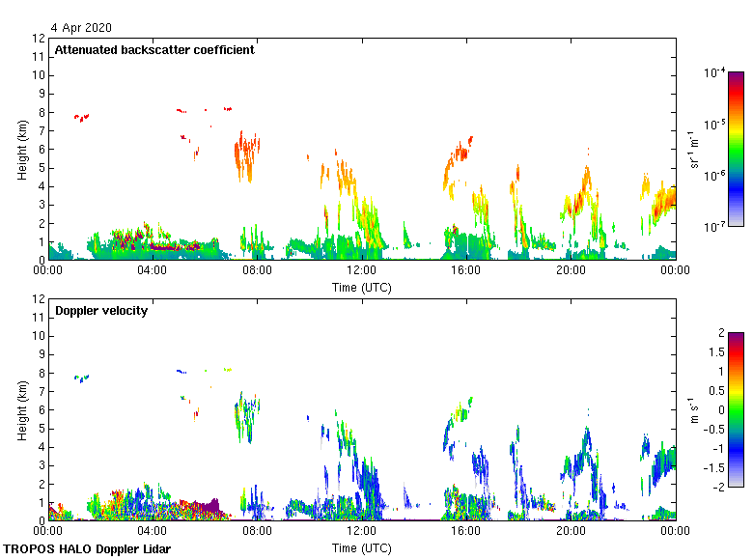Viewport: 753px width, 560px height.
Task: Click the 04:00 time tick in the lower plot
Action: [153, 532]
